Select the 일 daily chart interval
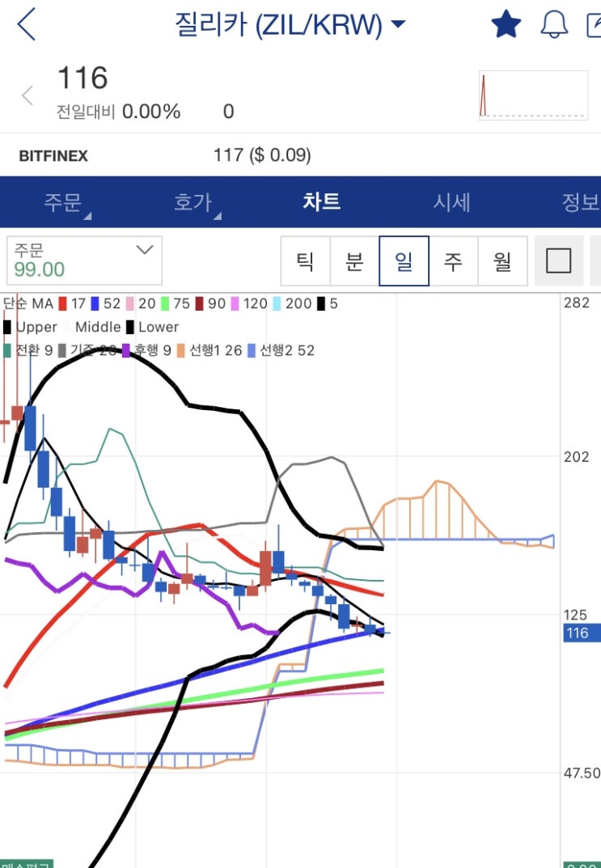601x868 pixels. [x=404, y=260]
